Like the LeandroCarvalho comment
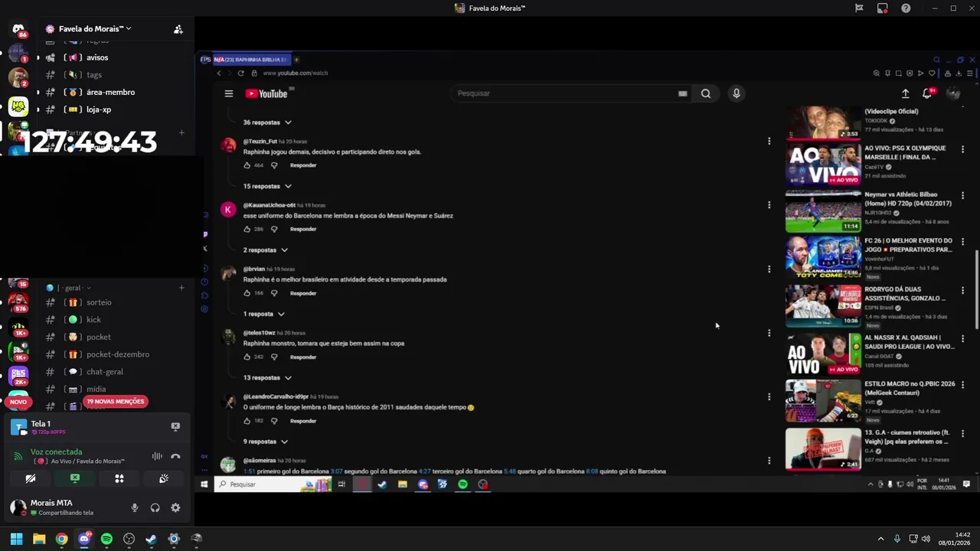Screen dimensions: 980x551 (247, 421)
